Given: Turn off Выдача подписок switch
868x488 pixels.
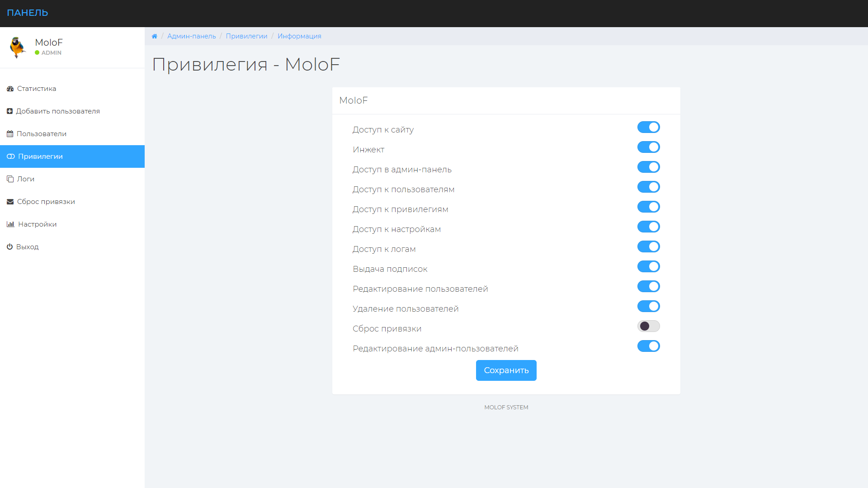Looking at the screenshot, I should click(x=649, y=266).
